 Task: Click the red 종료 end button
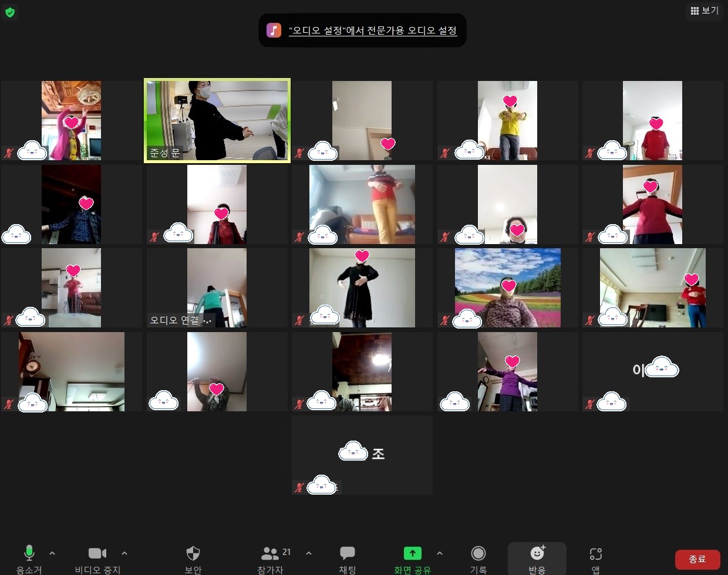click(x=697, y=559)
